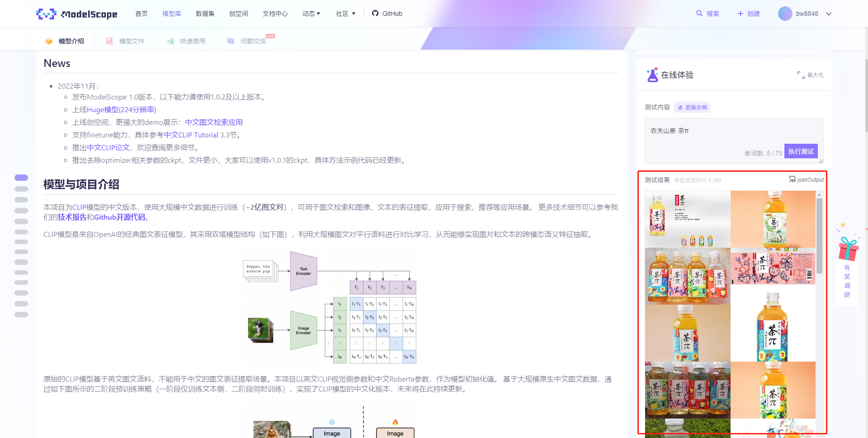Click the 执行测试 button
This screenshot has height=438, width=868.
coord(801,151)
